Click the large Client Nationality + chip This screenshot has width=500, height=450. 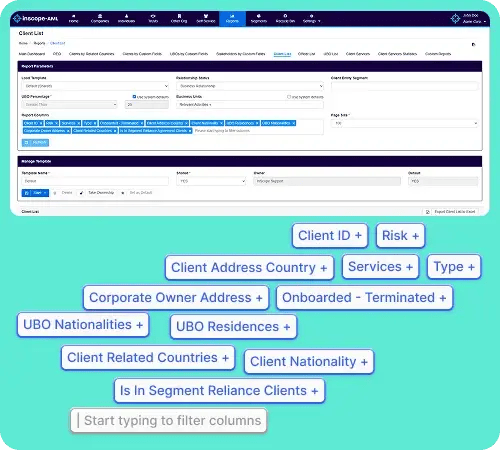coord(309,362)
